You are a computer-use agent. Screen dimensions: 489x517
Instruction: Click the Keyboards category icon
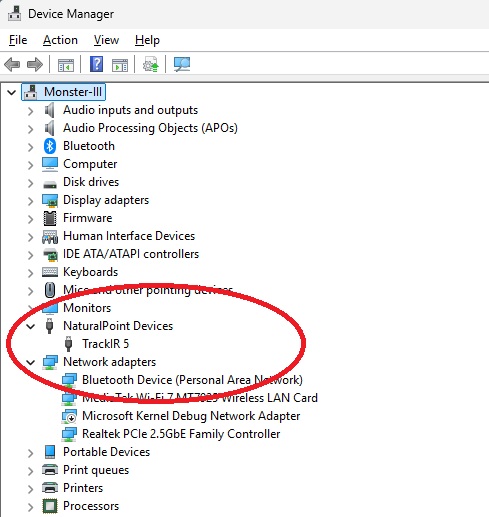(50, 272)
